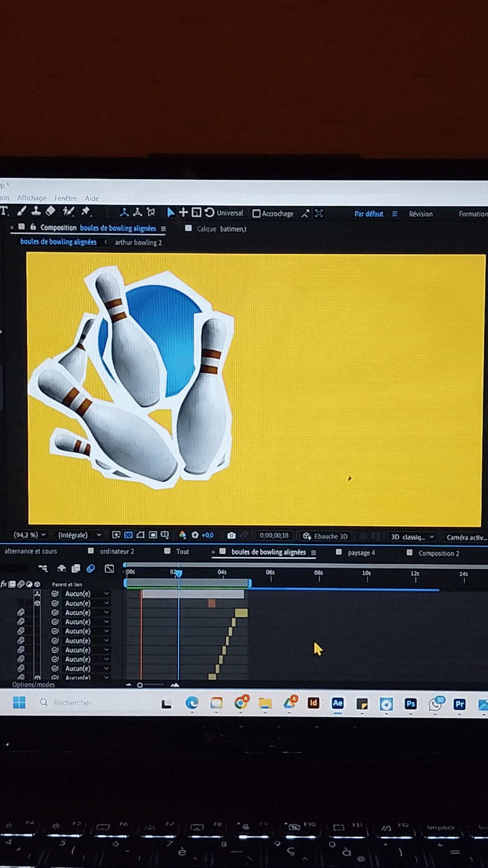
Task: Select the Révision workspace
Action: click(x=421, y=214)
